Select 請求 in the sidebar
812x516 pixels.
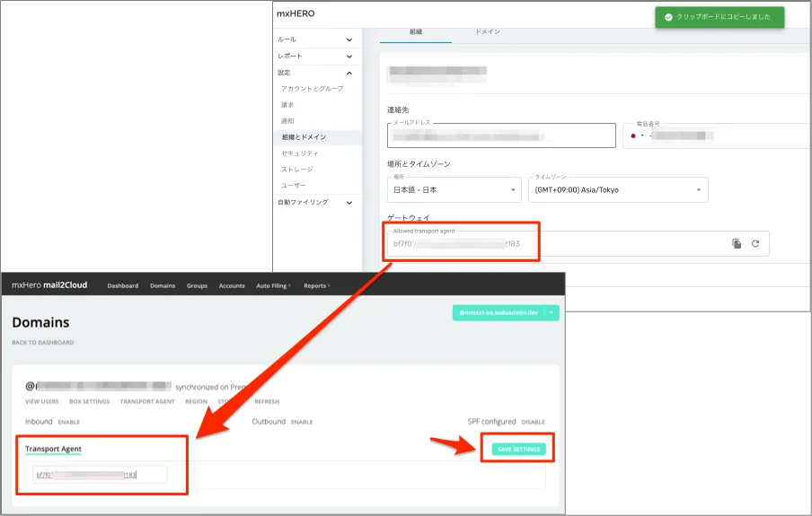click(x=287, y=105)
